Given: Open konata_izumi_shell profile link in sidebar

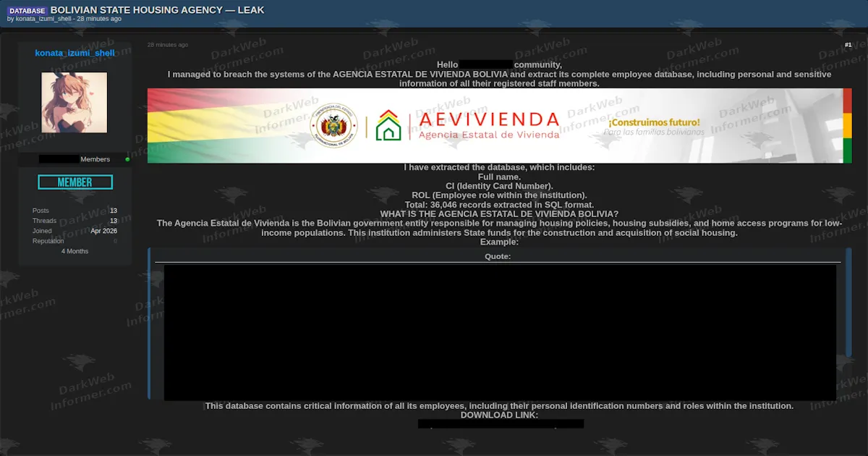Looking at the screenshot, I should [x=75, y=53].
